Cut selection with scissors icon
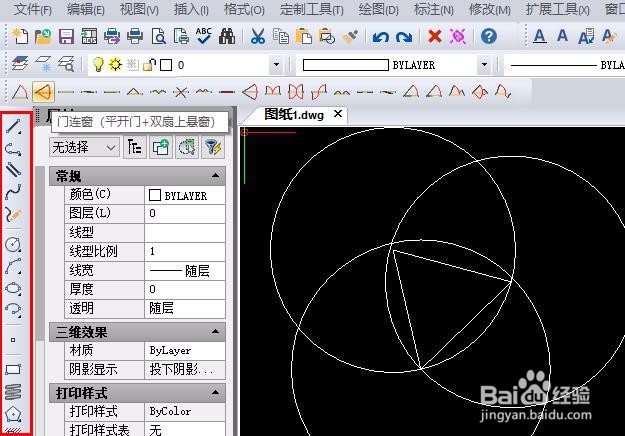Screen dimensions: 625x436 tap(258, 36)
